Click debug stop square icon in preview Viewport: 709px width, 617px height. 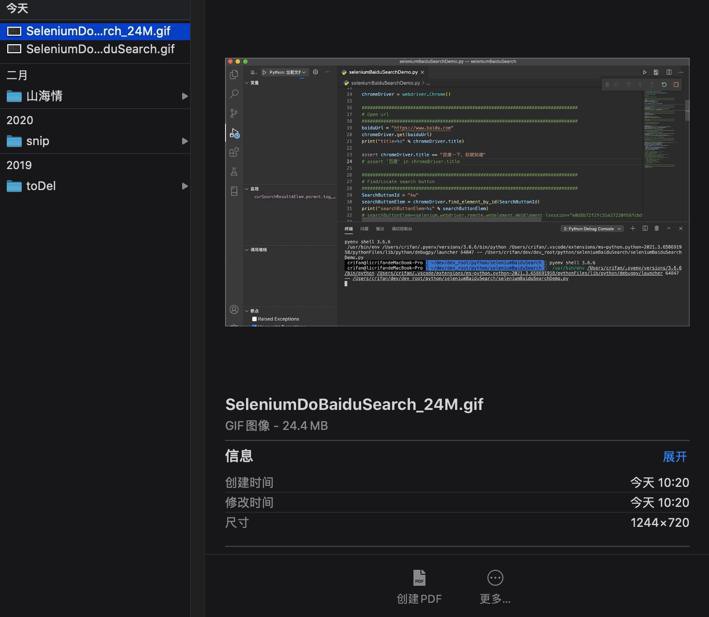(676, 85)
